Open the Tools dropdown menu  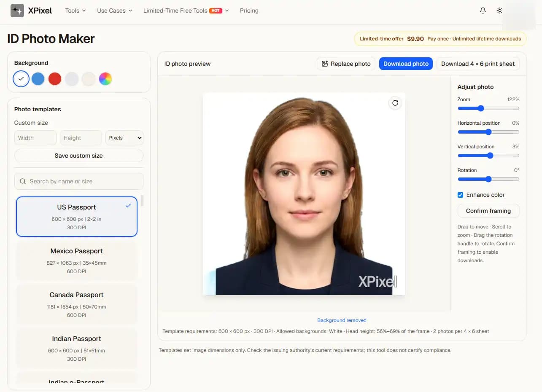(76, 11)
